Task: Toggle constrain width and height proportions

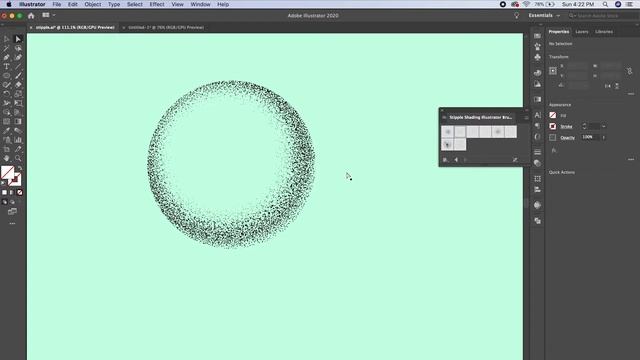Action: coord(629,71)
